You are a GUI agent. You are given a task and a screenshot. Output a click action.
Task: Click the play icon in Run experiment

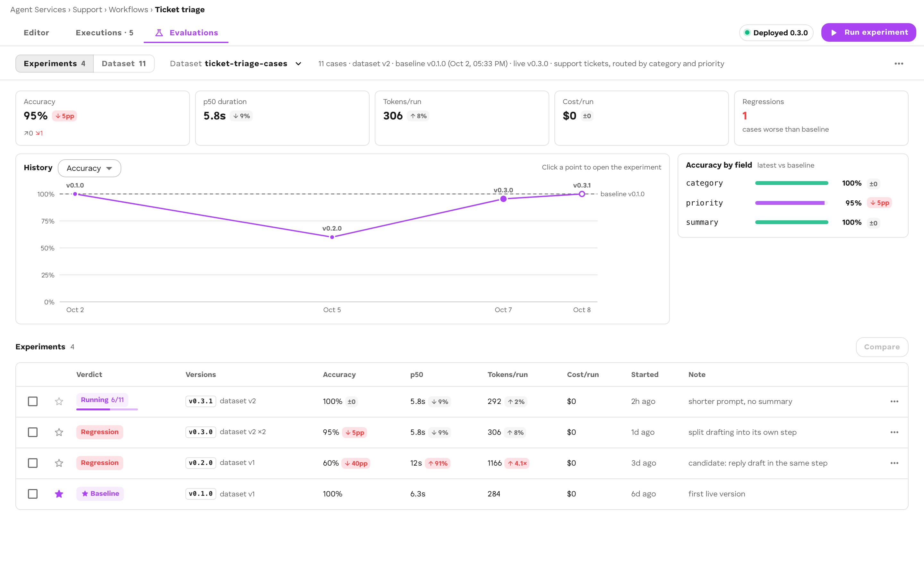click(x=834, y=33)
